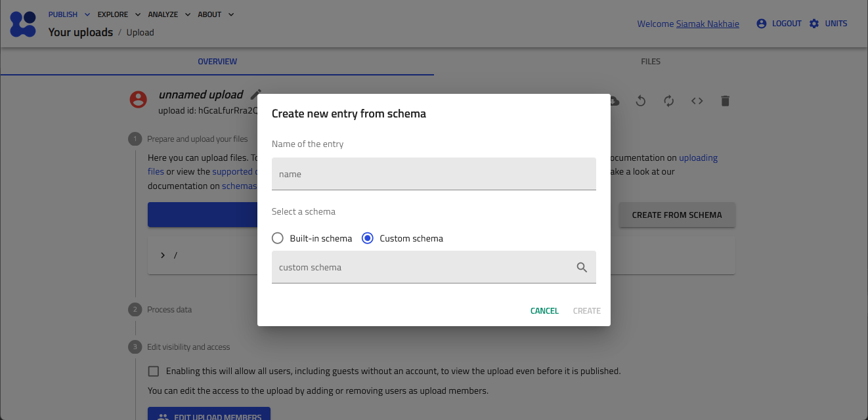
Task: Open the Siamak Nakhaie profile link
Action: (707, 24)
